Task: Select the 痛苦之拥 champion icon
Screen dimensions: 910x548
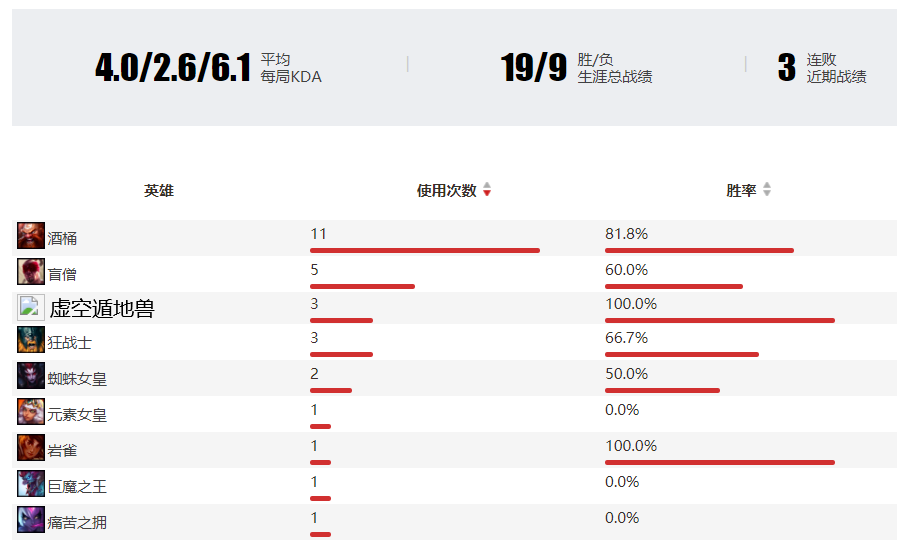Action: pyautogui.click(x=31, y=521)
